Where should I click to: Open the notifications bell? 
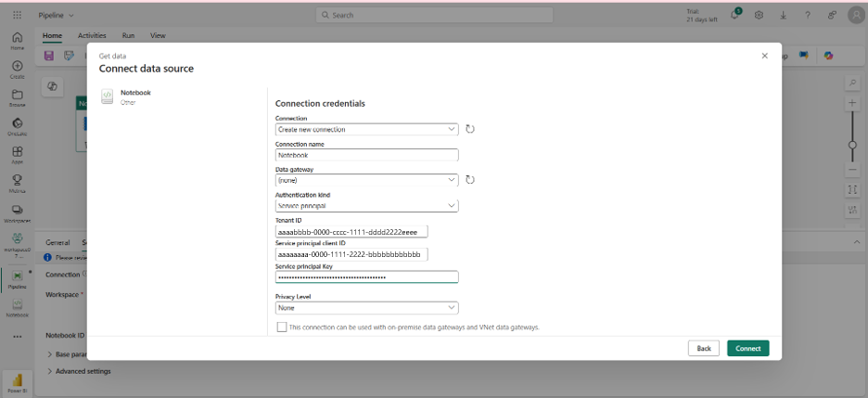735,15
